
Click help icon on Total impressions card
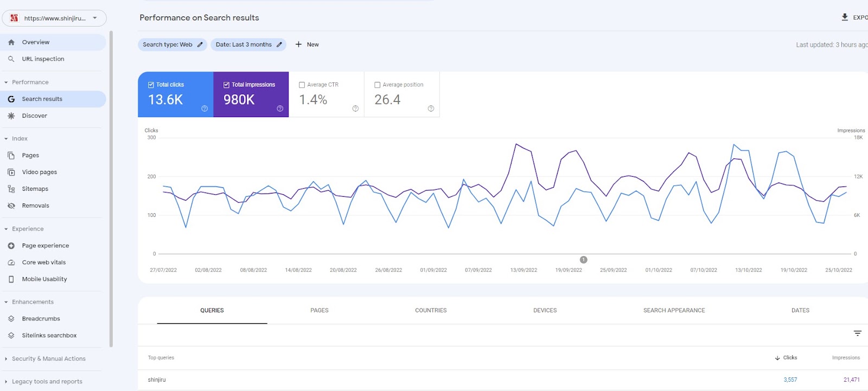[280, 108]
